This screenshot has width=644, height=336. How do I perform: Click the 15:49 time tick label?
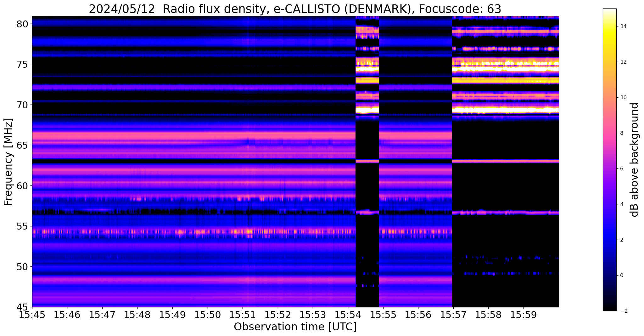[x=172, y=315]
